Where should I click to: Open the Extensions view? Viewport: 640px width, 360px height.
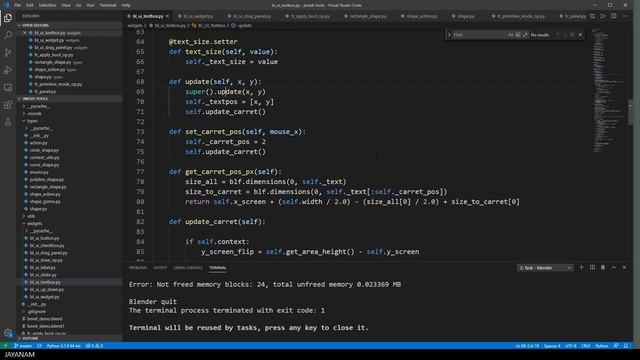[8, 105]
